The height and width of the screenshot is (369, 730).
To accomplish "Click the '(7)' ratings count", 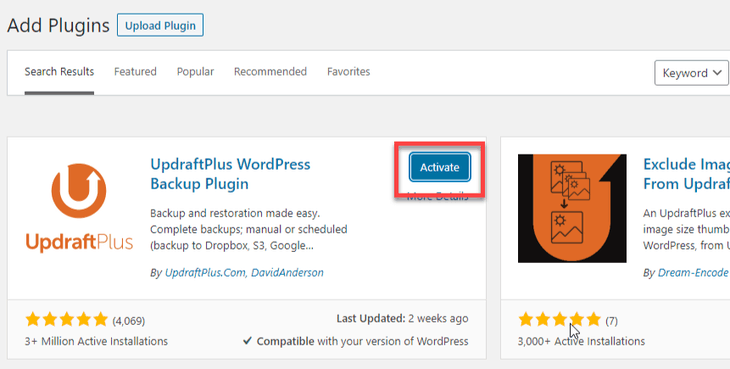I will [611, 321].
